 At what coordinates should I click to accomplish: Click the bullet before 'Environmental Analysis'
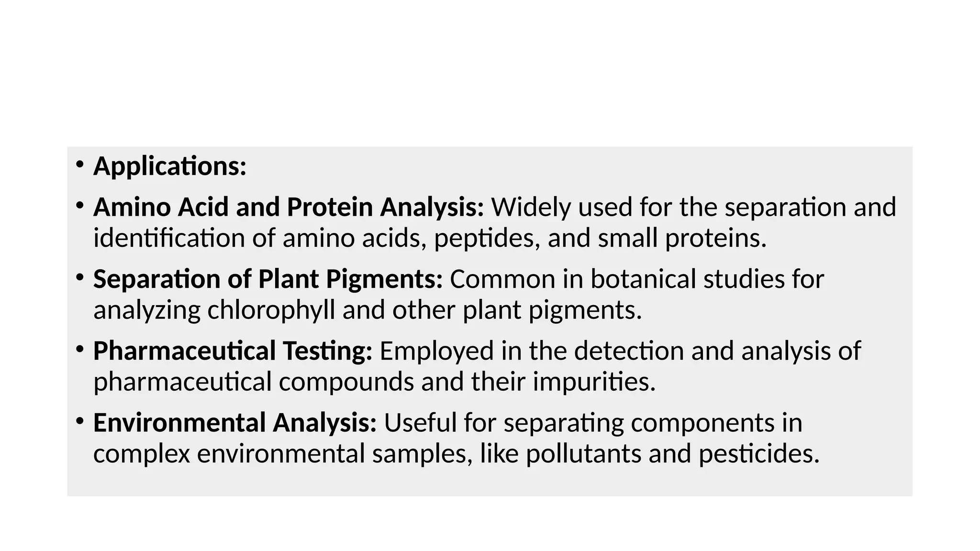(x=79, y=421)
